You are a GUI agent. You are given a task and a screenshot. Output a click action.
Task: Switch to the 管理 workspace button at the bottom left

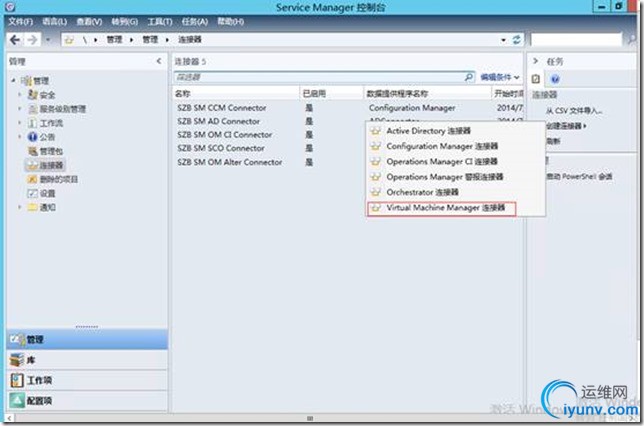click(x=87, y=339)
